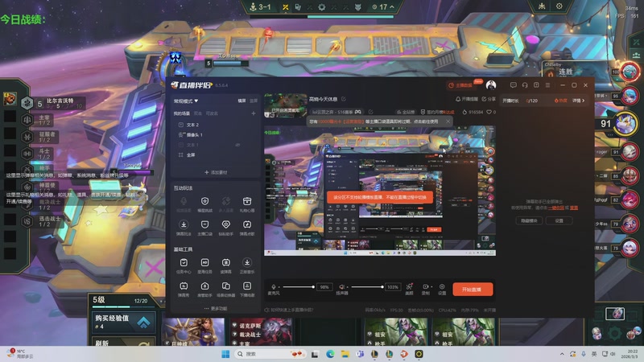Edit stream title pencil icon beside 高烧今天休息

click(x=344, y=99)
